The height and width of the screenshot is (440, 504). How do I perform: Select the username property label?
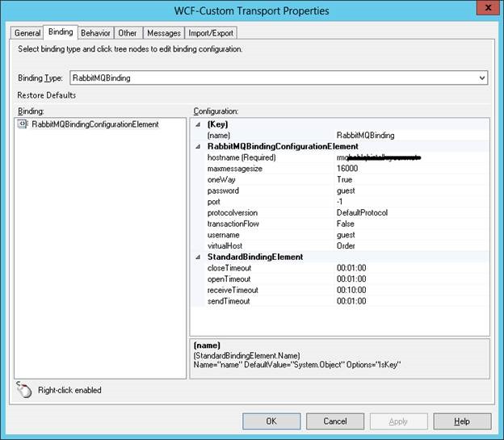coord(224,235)
